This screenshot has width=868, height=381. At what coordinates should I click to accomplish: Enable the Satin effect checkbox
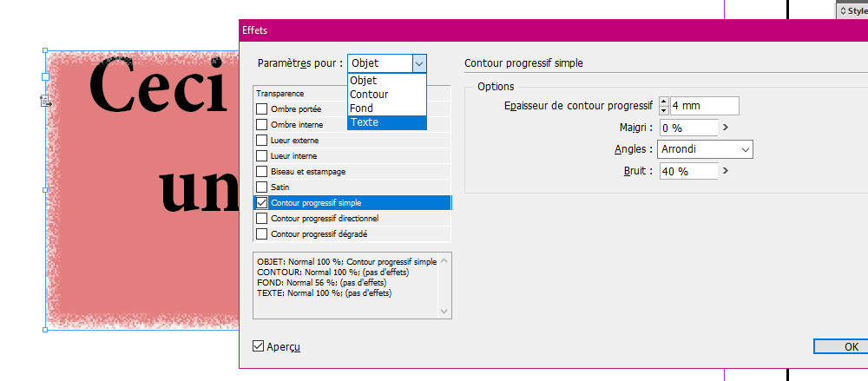click(x=262, y=187)
